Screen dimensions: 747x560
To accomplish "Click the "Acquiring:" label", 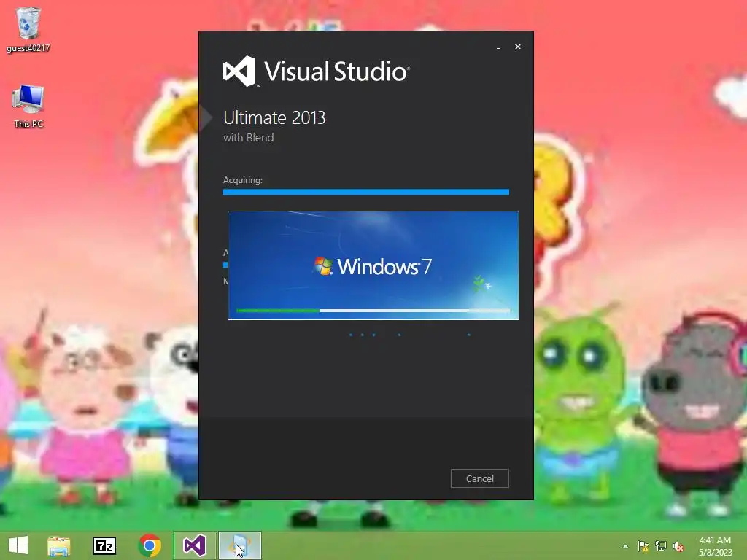I will pos(242,180).
